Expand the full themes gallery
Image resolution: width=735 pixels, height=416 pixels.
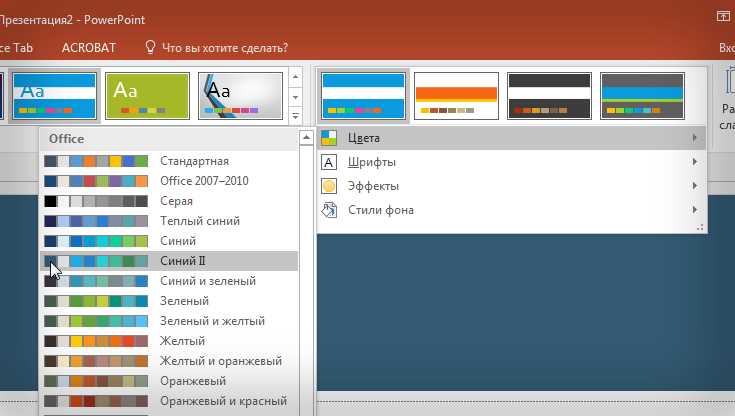[295, 116]
